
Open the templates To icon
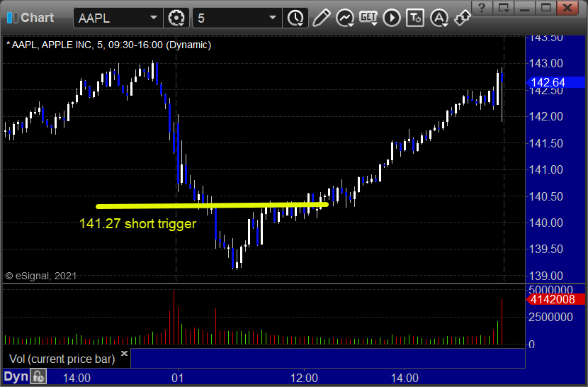415,18
